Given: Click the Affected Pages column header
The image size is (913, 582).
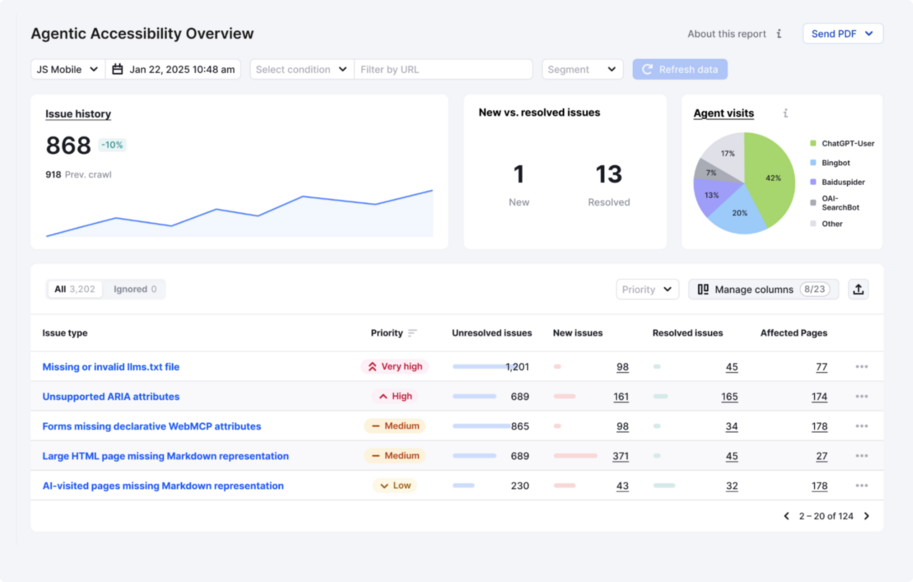Looking at the screenshot, I should click(x=794, y=333).
